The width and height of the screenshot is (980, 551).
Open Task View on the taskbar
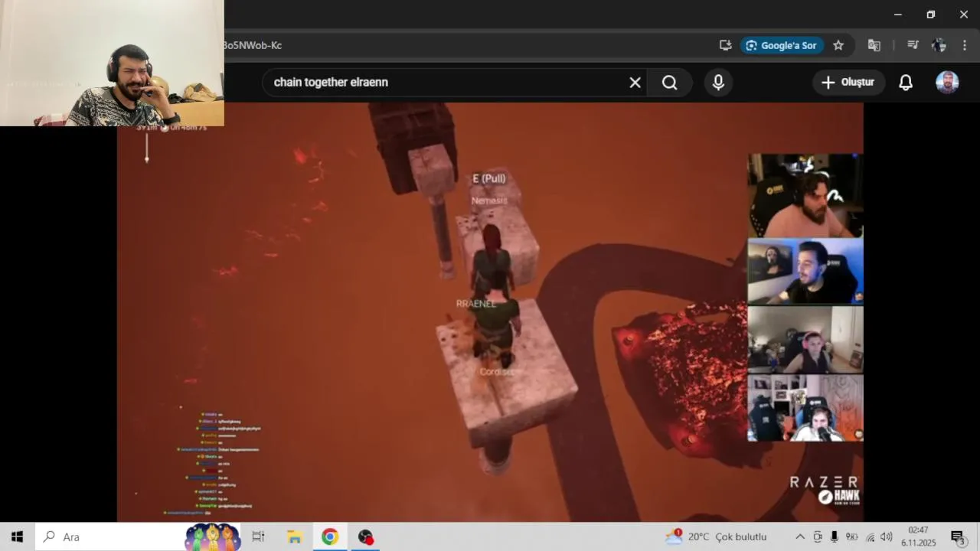click(258, 536)
